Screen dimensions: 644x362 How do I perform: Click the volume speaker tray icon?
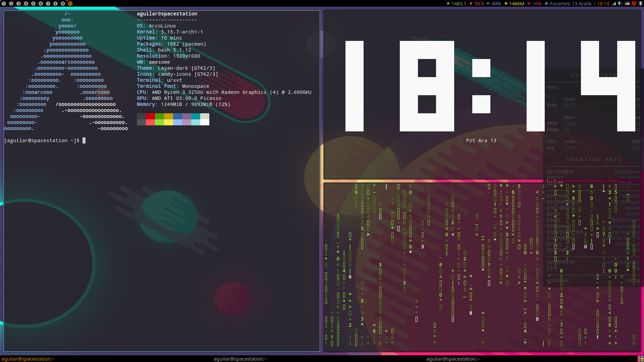620,3
